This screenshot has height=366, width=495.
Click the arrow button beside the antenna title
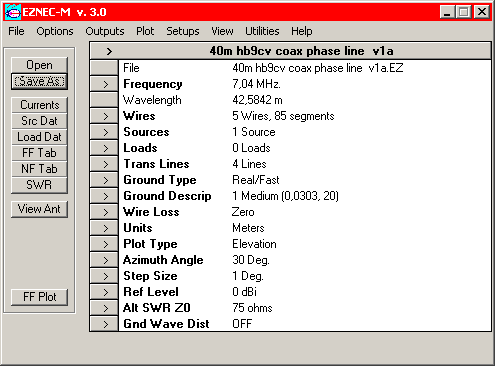(x=109, y=51)
